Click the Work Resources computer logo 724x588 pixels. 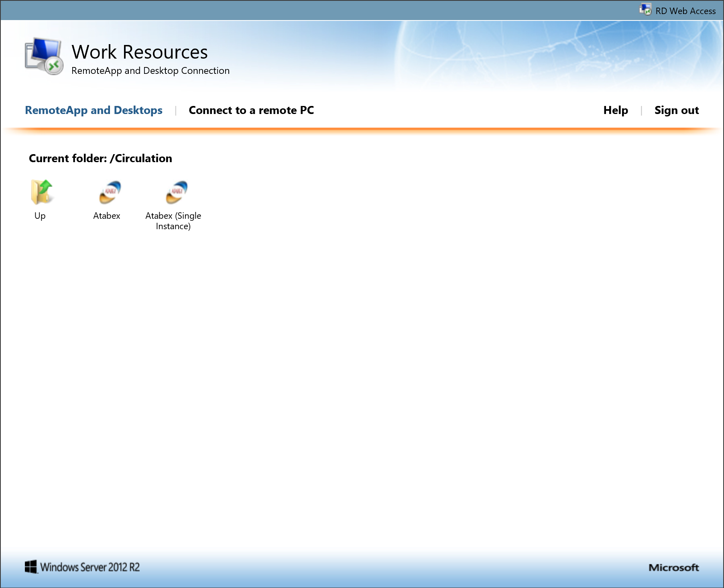44,57
